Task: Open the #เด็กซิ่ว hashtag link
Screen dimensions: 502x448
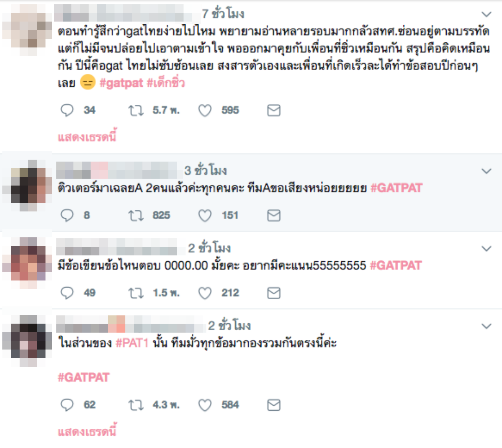Action: 166,83
